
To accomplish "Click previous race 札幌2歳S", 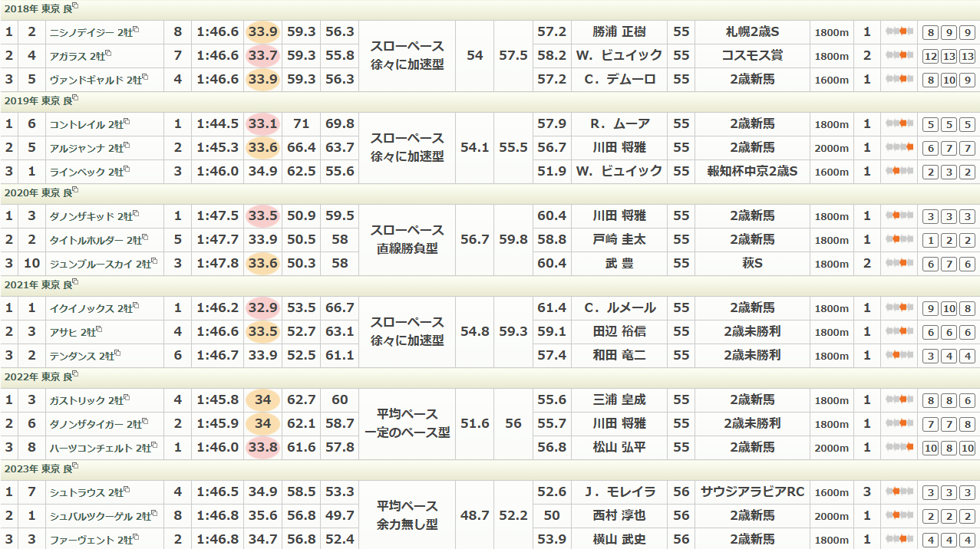I will [x=752, y=32].
